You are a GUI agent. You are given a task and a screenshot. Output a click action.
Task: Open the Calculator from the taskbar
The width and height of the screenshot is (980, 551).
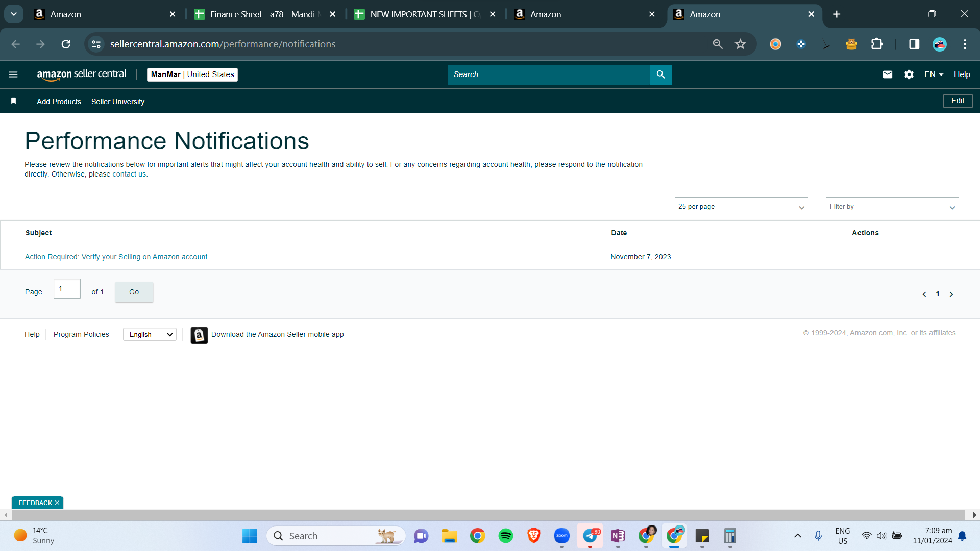(x=730, y=536)
